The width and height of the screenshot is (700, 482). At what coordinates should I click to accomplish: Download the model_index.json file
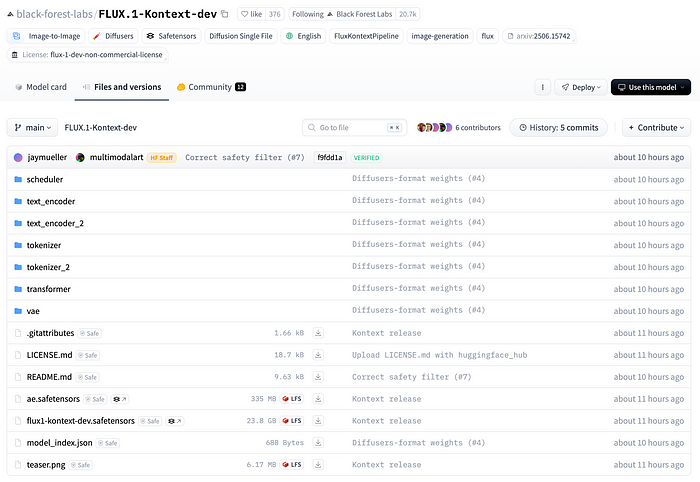click(318, 443)
